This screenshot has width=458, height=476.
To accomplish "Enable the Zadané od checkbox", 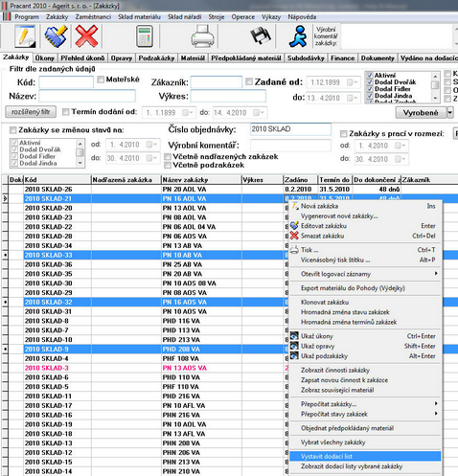I will pos(249,81).
